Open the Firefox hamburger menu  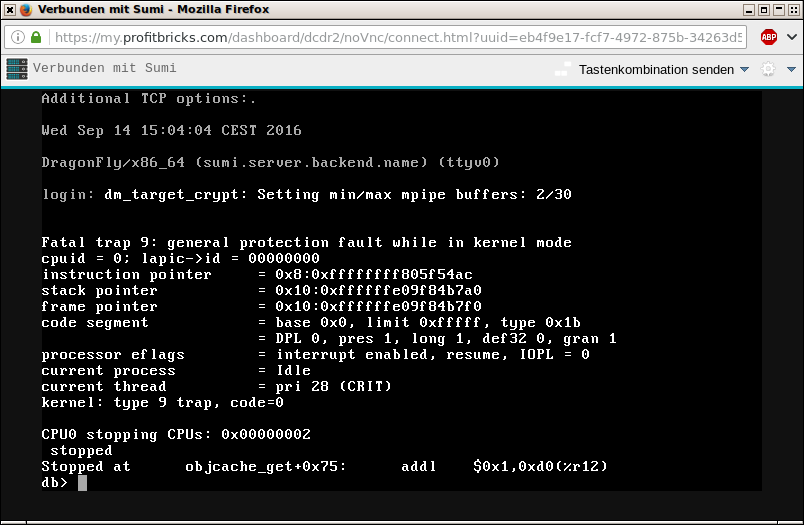pos(791,37)
